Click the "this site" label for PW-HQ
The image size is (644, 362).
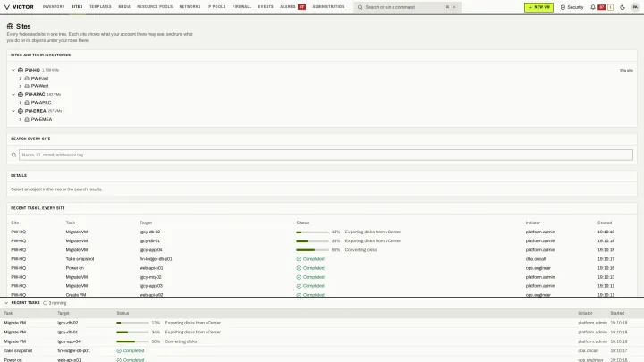coord(626,71)
